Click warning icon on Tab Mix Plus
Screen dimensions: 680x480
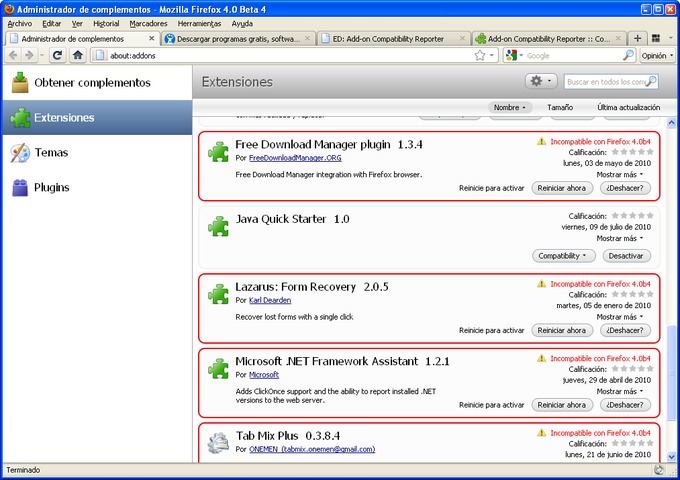[542, 433]
